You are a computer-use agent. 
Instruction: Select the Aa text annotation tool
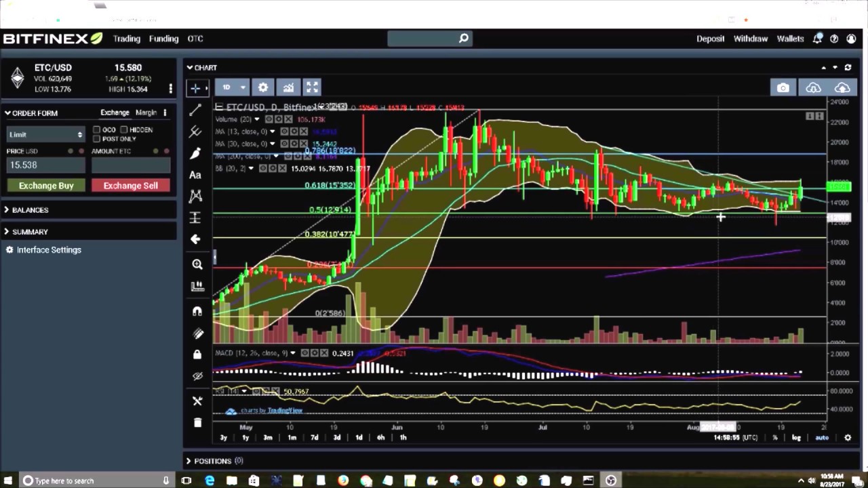click(x=195, y=175)
